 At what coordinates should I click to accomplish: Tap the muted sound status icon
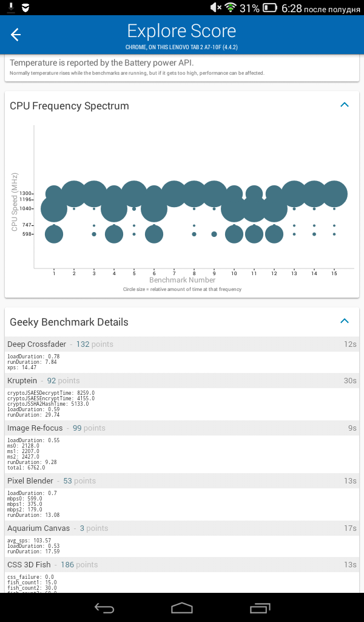(x=215, y=7)
